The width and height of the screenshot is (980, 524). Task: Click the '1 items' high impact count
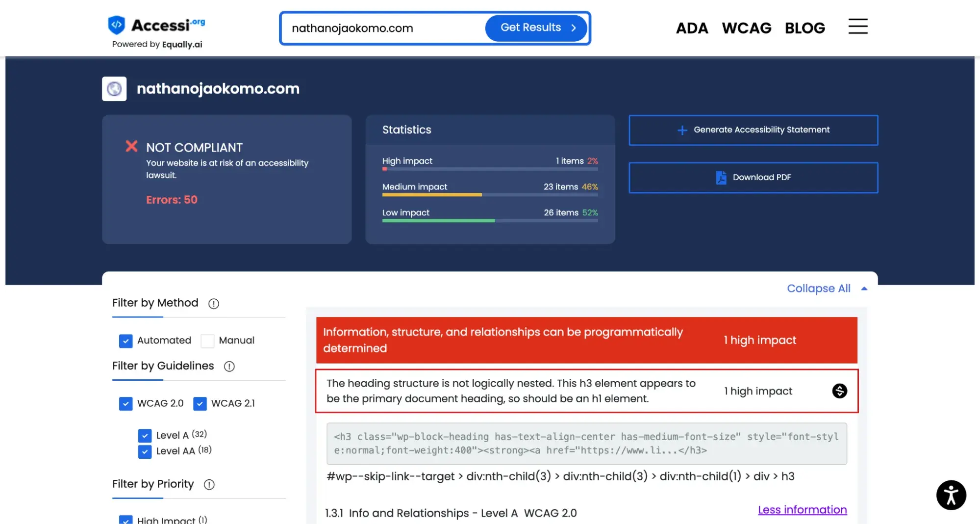tap(570, 161)
